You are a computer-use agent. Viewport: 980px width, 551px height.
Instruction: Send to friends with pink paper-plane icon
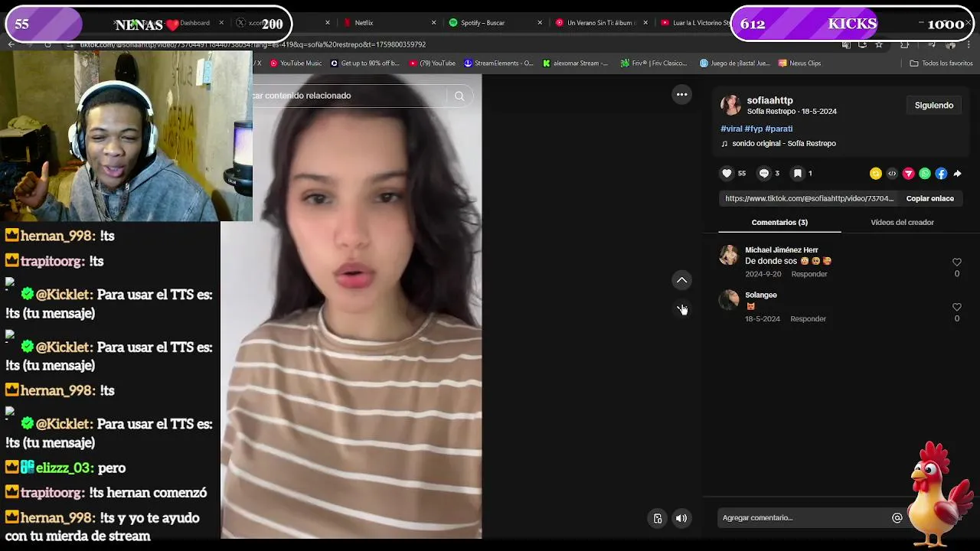[x=909, y=174]
